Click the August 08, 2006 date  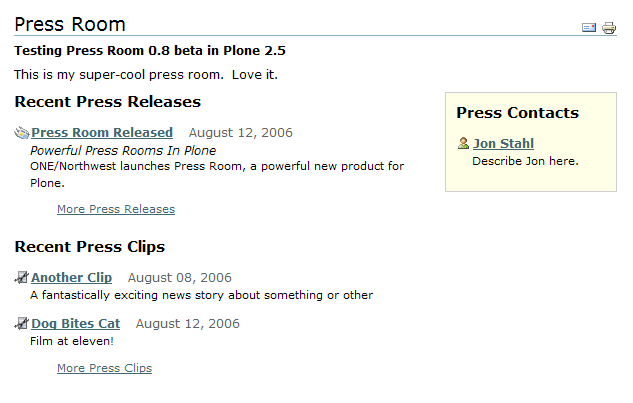click(180, 278)
